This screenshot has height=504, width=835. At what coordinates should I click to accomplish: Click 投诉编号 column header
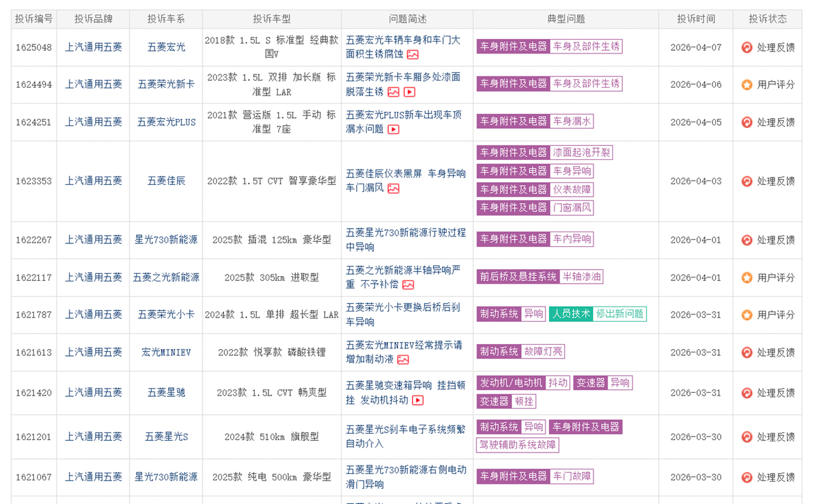tap(34, 19)
